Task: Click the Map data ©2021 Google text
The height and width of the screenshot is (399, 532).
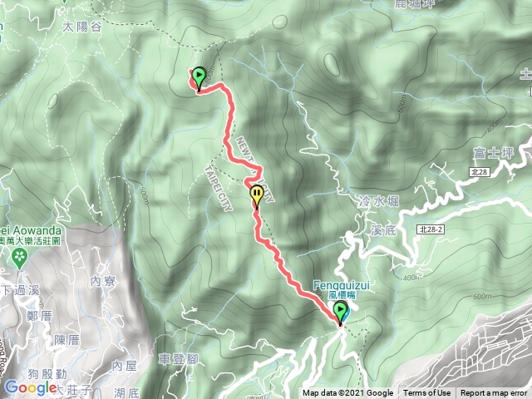Action: [347, 393]
